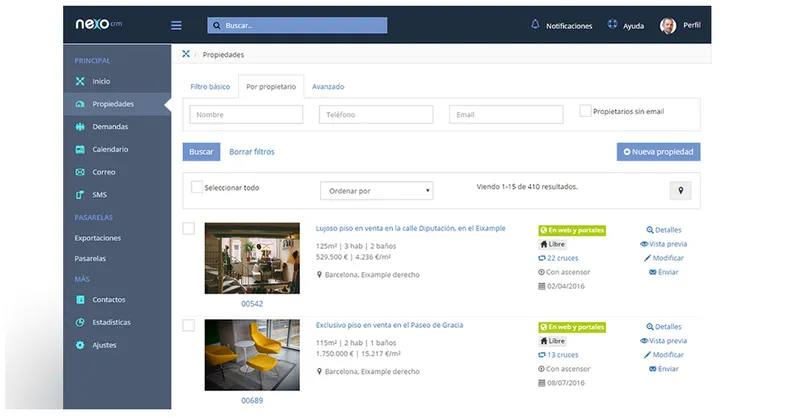Open the Ordenar por dropdown

click(377, 191)
